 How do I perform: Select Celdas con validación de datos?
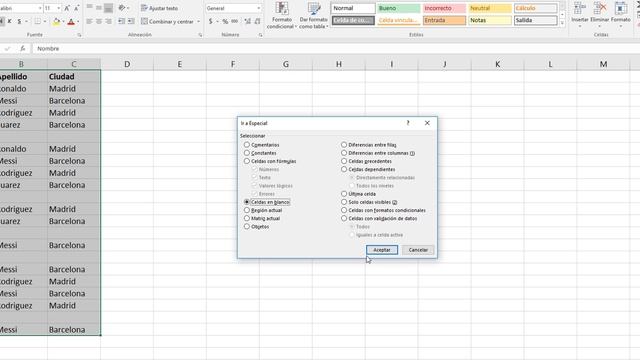[x=344, y=218]
